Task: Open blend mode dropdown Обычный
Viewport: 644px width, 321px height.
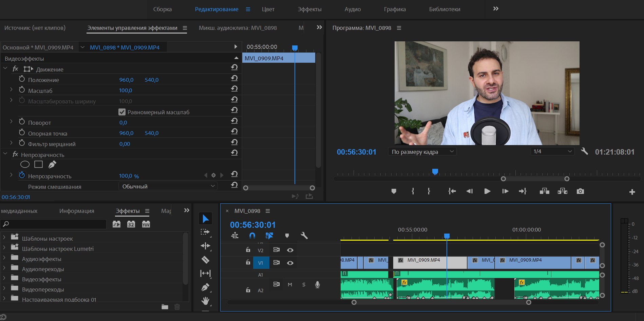Action: coord(168,186)
